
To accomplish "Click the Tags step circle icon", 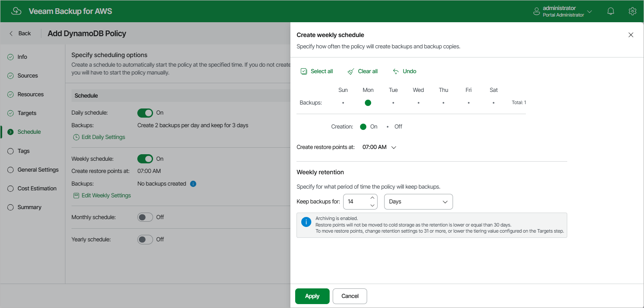I will pyautogui.click(x=10, y=151).
